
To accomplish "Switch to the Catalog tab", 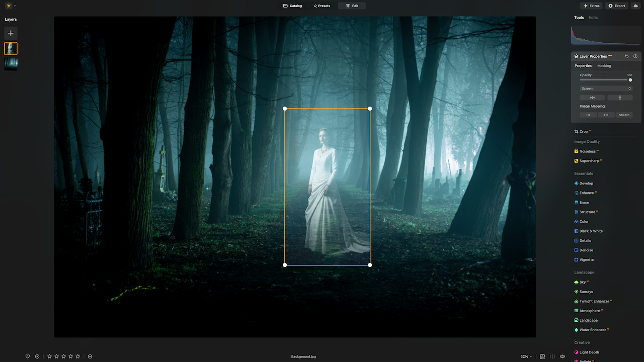I will (292, 6).
